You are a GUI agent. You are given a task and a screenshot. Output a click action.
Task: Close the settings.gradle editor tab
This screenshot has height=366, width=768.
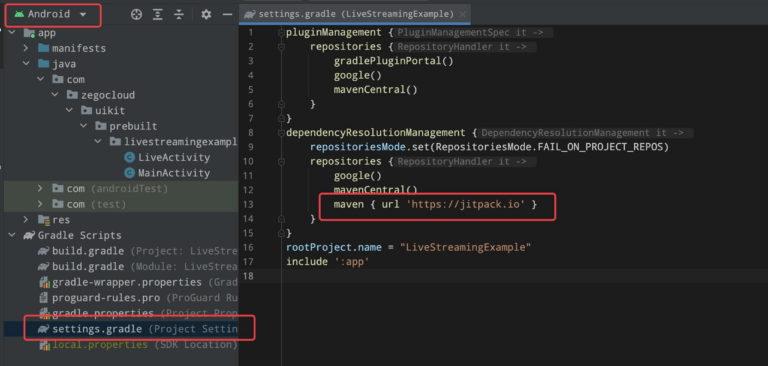click(462, 15)
